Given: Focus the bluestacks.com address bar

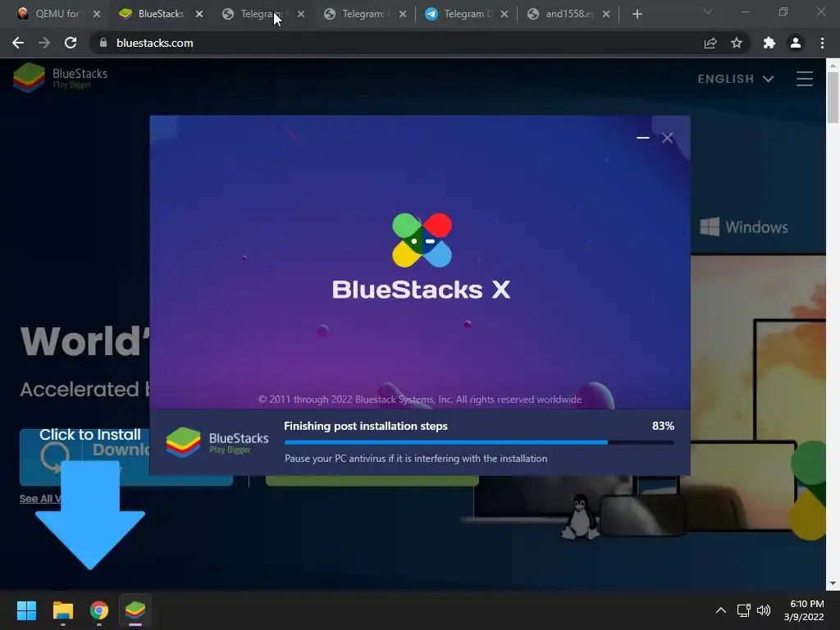Looking at the screenshot, I should pos(396,43).
